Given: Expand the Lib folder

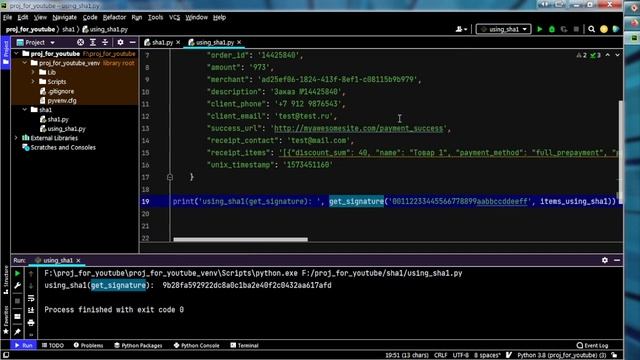Looking at the screenshot, I should (x=33, y=72).
